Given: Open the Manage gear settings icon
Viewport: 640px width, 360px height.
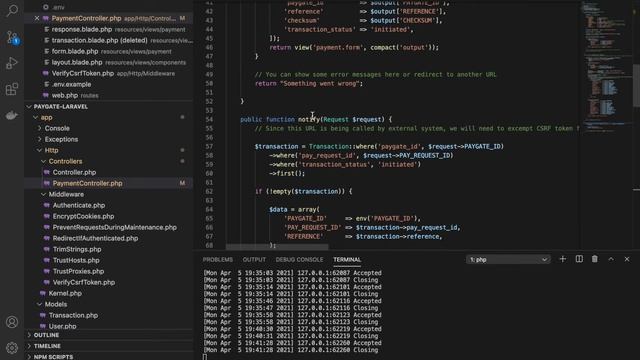Looking at the screenshot, I should pyautogui.click(x=12, y=348).
